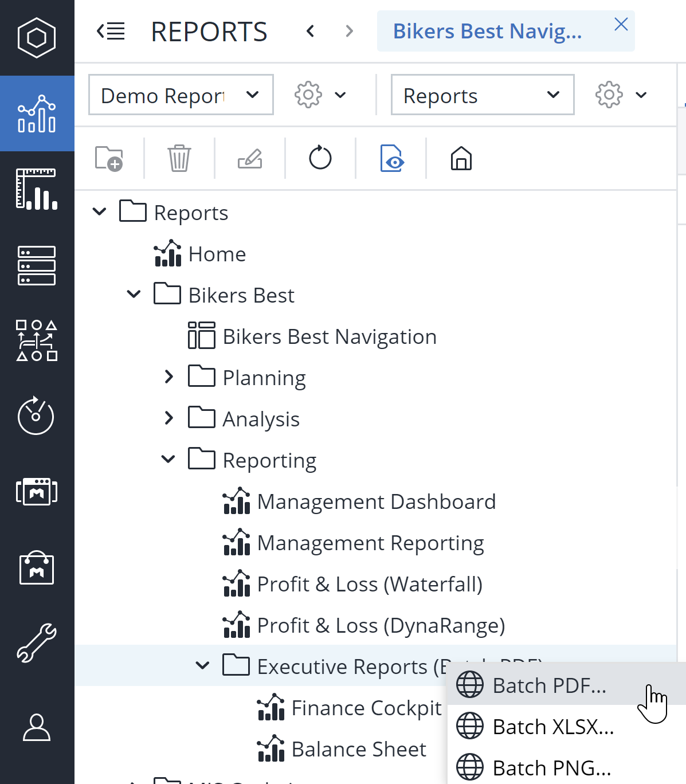Open the Marketplace bag icon in sidebar
The width and height of the screenshot is (686, 784).
click(37, 568)
